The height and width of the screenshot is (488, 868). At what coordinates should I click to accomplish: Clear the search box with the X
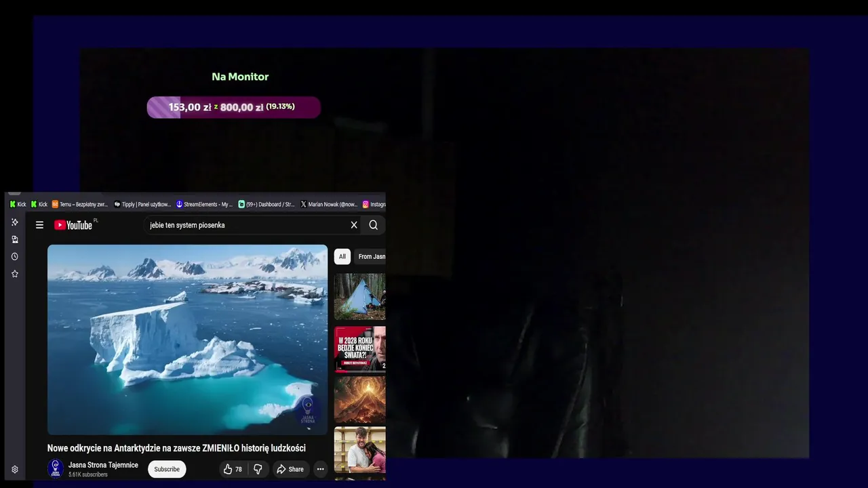354,225
